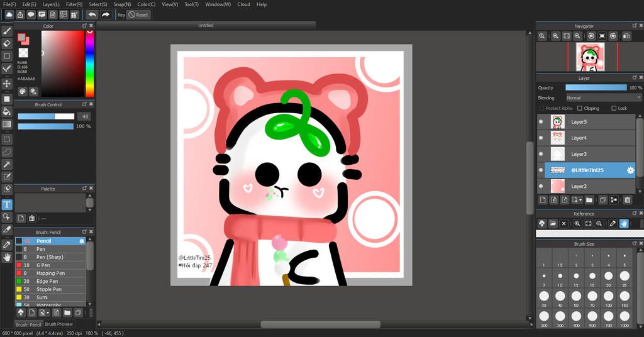The width and height of the screenshot is (644, 337).
Task: Click zoom out icon in Navigator
Action: [x=577, y=36]
